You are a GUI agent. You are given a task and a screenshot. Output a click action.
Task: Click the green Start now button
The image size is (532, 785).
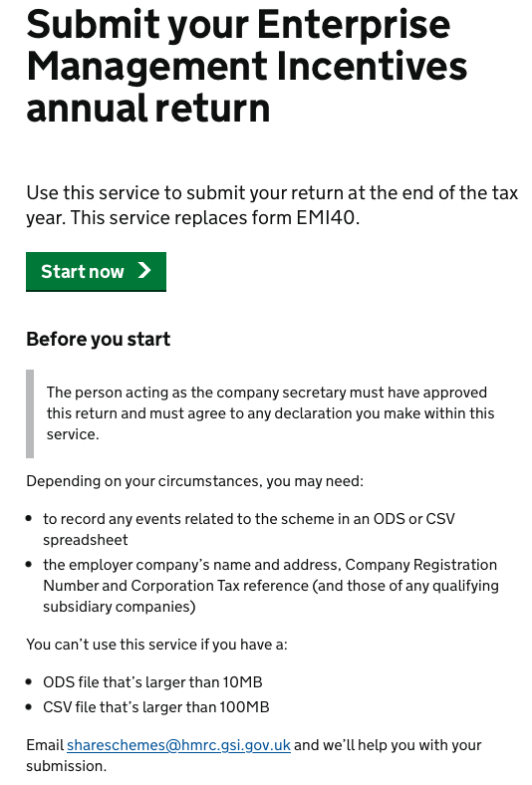click(96, 271)
